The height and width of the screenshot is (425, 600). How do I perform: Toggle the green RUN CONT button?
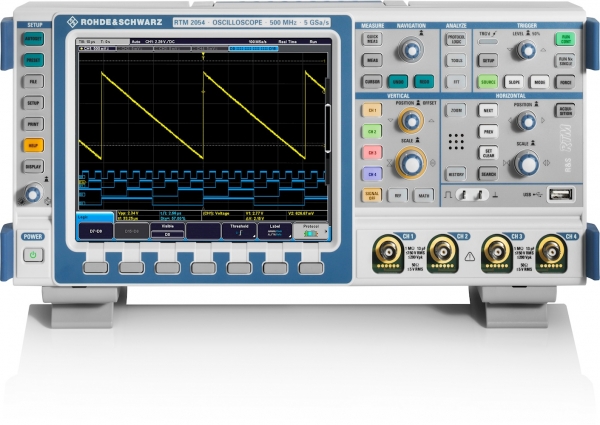pos(566,38)
